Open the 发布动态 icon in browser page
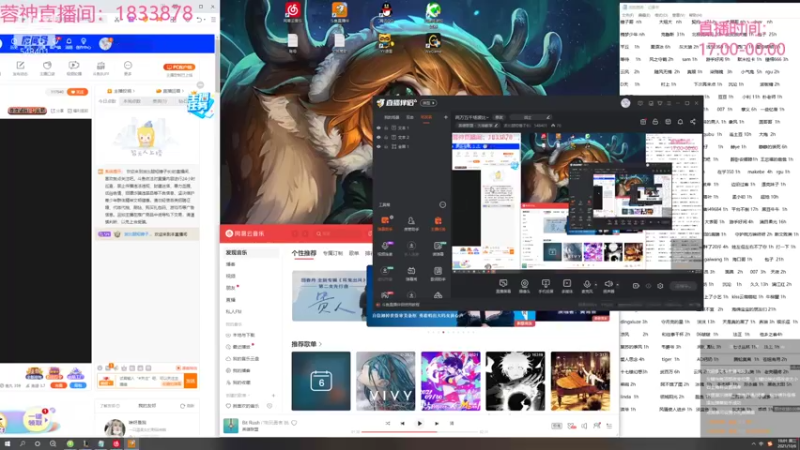Image resolution: width=800 pixels, height=450 pixels. point(20,68)
